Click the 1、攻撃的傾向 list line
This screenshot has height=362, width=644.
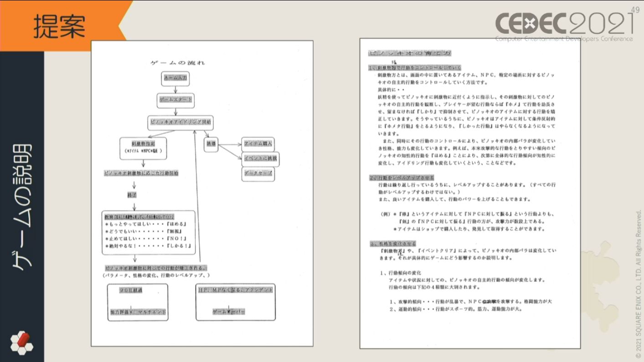pos(471,301)
